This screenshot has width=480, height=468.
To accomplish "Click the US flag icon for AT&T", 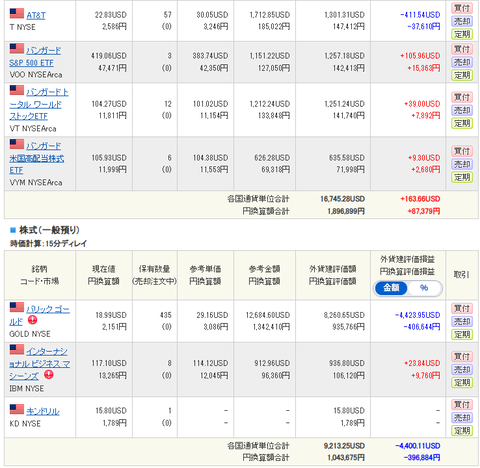I will pyautogui.click(x=17, y=13).
